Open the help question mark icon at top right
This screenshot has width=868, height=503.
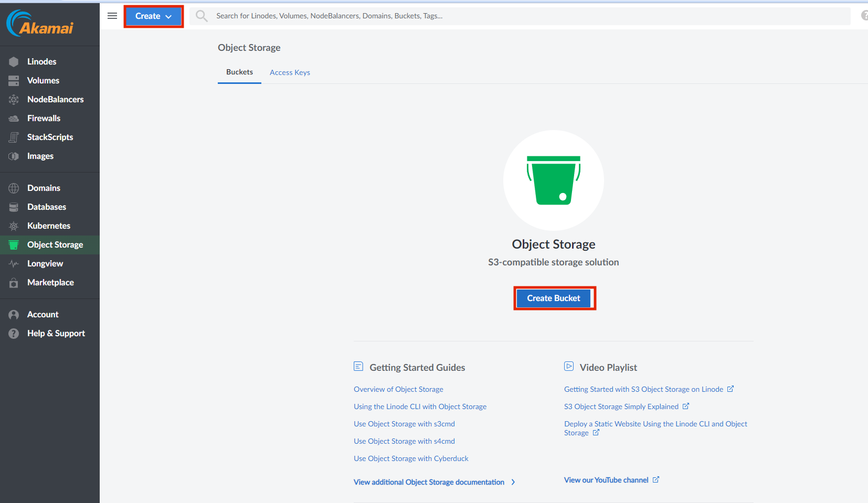(864, 16)
